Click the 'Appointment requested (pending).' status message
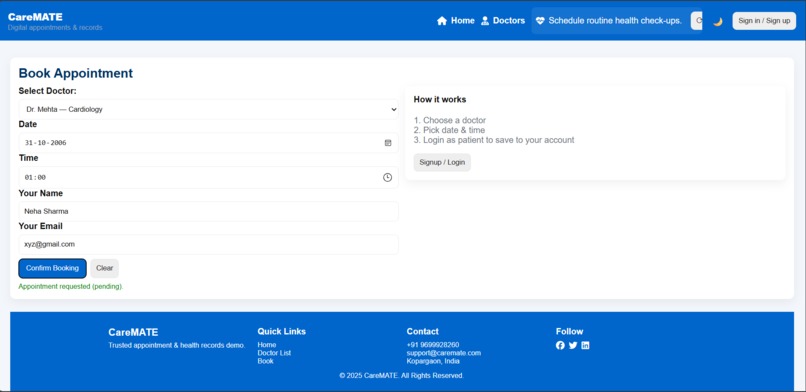 coord(71,287)
